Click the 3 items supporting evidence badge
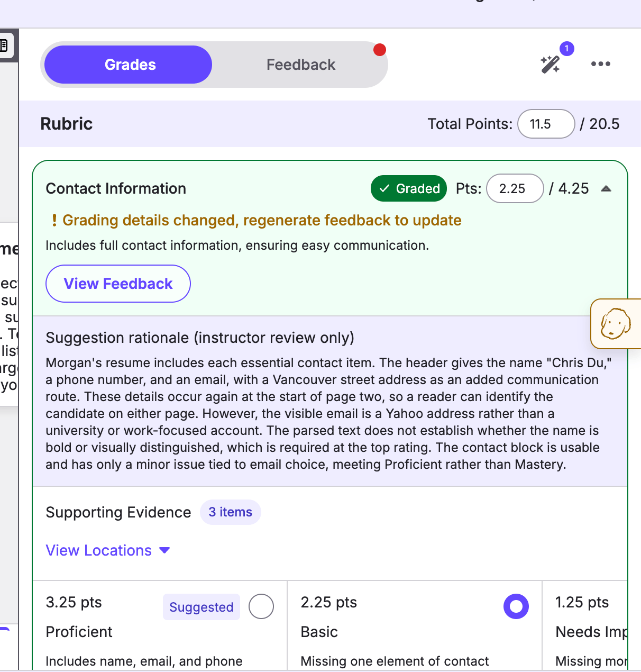The height and width of the screenshot is (672, 641). 231,512
